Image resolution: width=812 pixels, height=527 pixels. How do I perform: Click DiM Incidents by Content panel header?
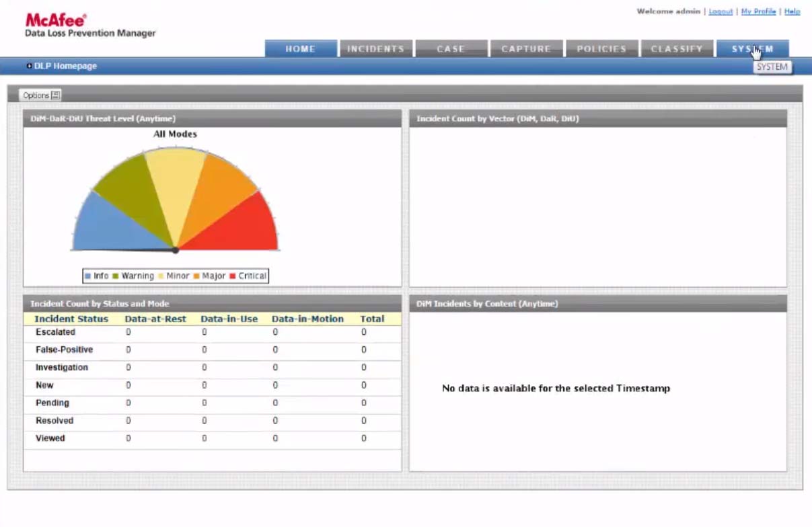click(597, 304)
